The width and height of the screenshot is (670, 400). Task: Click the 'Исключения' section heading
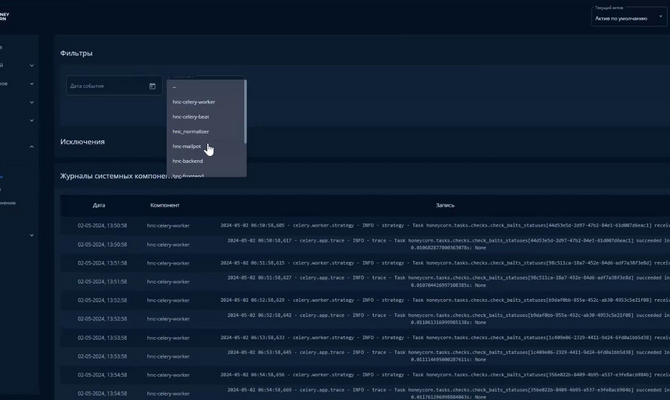pyautogui.click(x=82, y=141)
